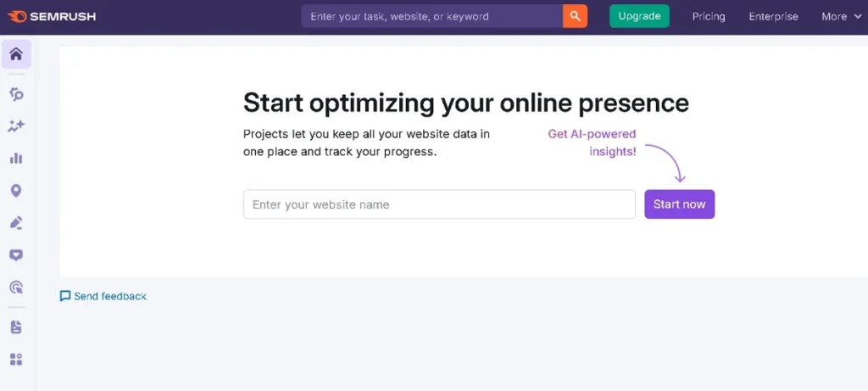Open the App Center grid icon
868x391 pixels.
click(x=16, y=360)
